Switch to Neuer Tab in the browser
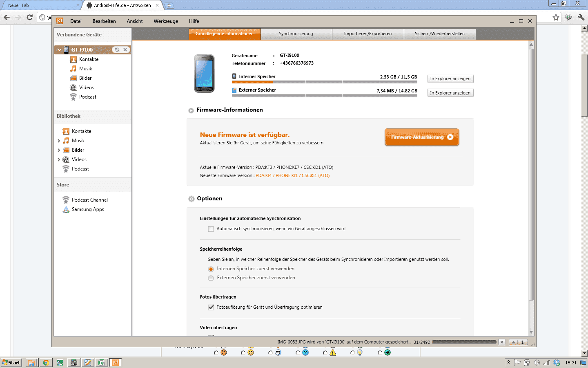The width and height of the screenshot is (588, 368). [x=41, y=5]
